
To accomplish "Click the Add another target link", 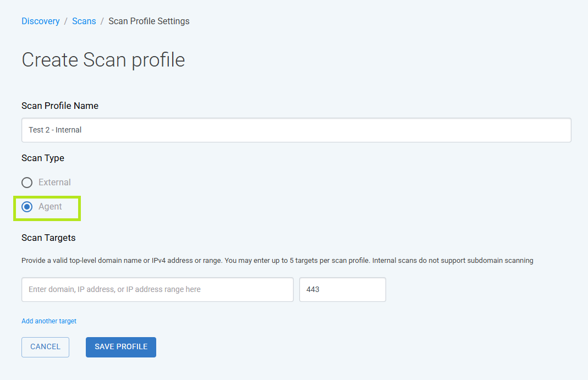I will tap(49, 321).
